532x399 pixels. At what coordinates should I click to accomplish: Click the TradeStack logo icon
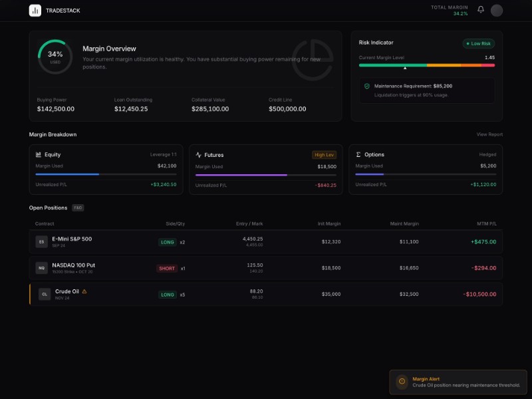point(35,10)
